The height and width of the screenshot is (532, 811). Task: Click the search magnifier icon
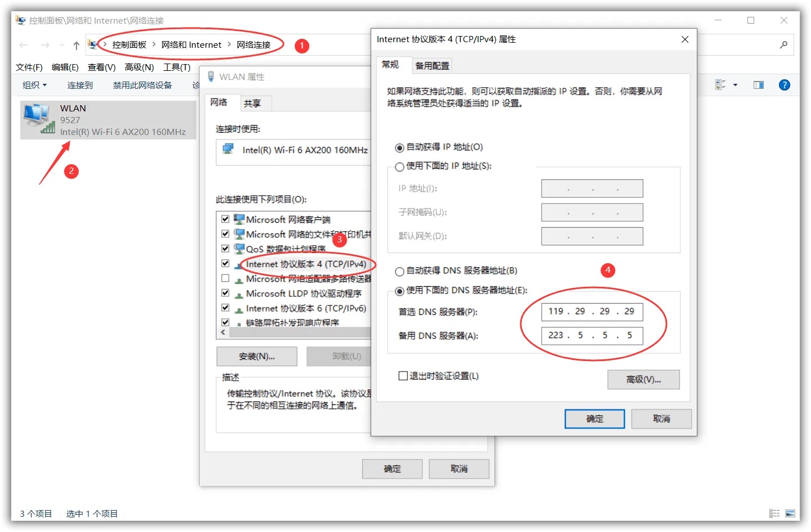tap(784, 45)
